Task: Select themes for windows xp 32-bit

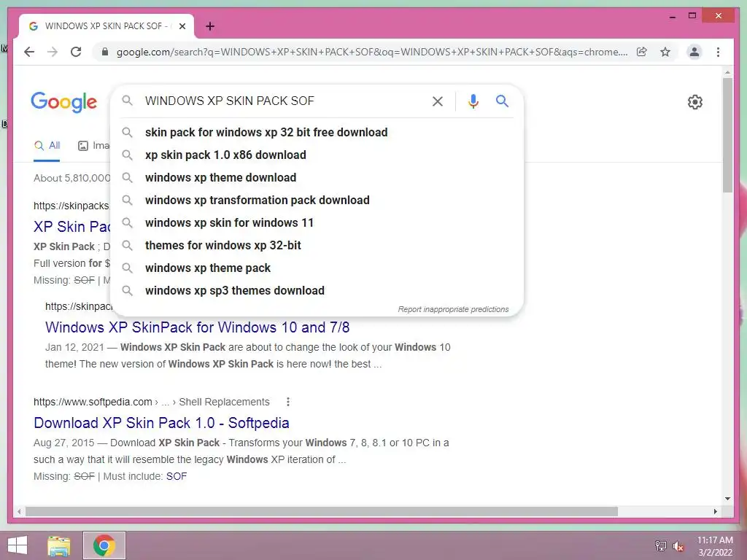Action: coord(317,245)
